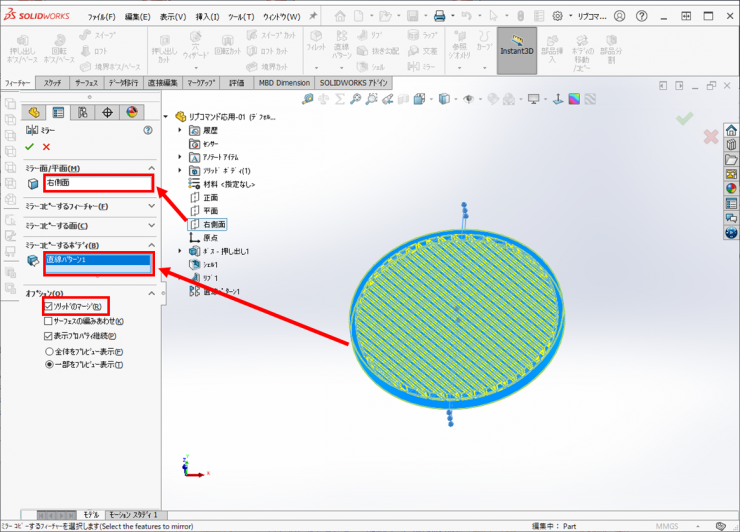This screenshot has height=532, width=740.
Task: Expand the ミラーコピーするフィーチャー section
Action: click(151, 206)
